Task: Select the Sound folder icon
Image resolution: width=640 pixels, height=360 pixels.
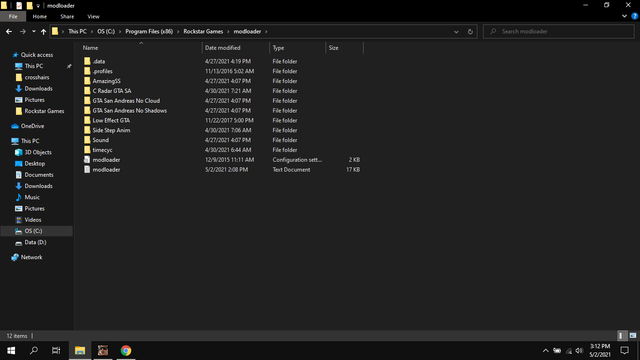Action: click(x=87, y=140)
